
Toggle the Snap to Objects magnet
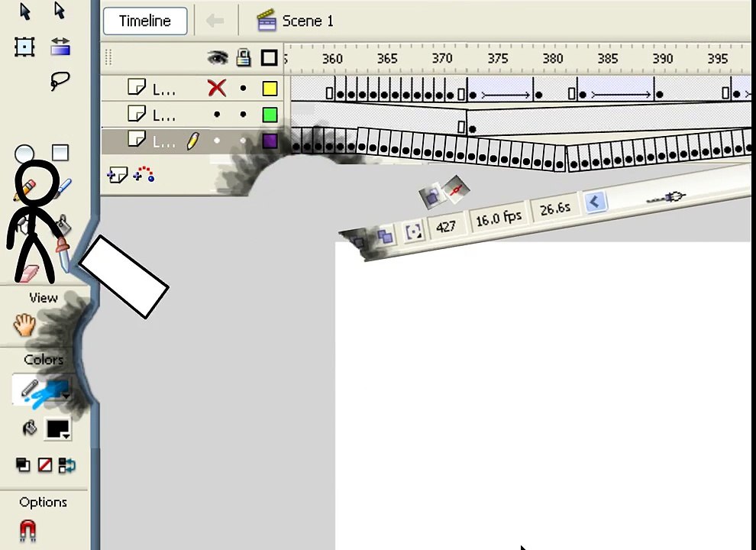click(x=27, y=531)
